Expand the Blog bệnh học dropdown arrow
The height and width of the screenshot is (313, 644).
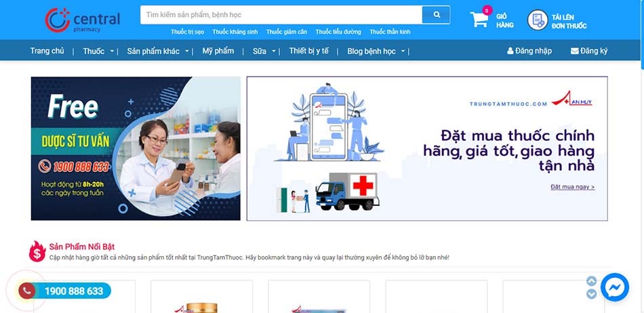(x=403, y=51)
